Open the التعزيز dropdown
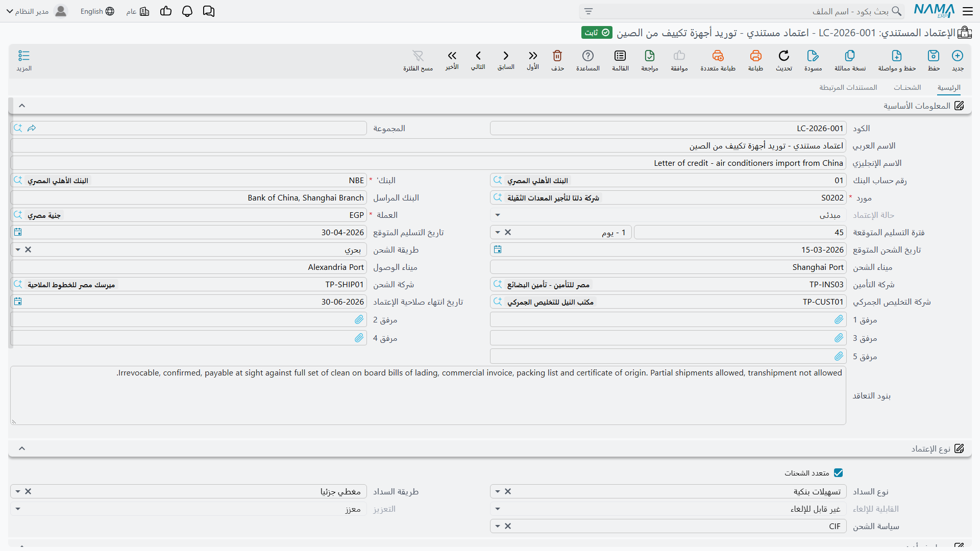 click(18, 509)
